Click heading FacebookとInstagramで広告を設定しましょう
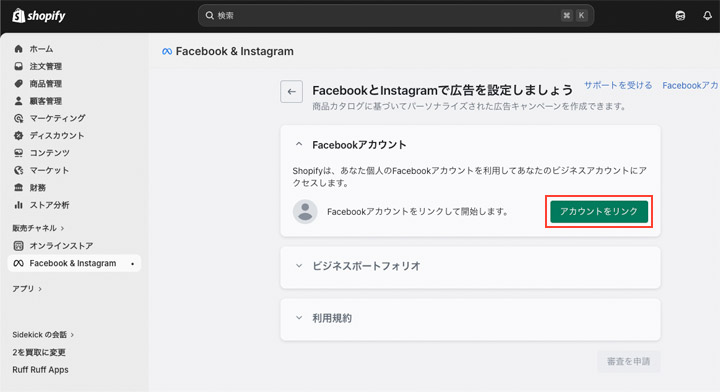720x392 pixels. [443, 90]
